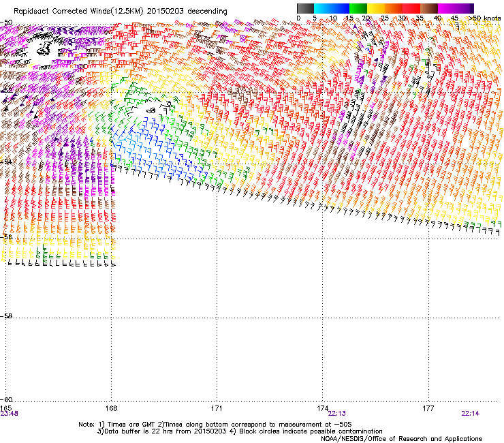Image resolution: width=504 pixels, height=443 pixels.
Task: Click the -54 latitude axis label
Action: tap(6, 162)
